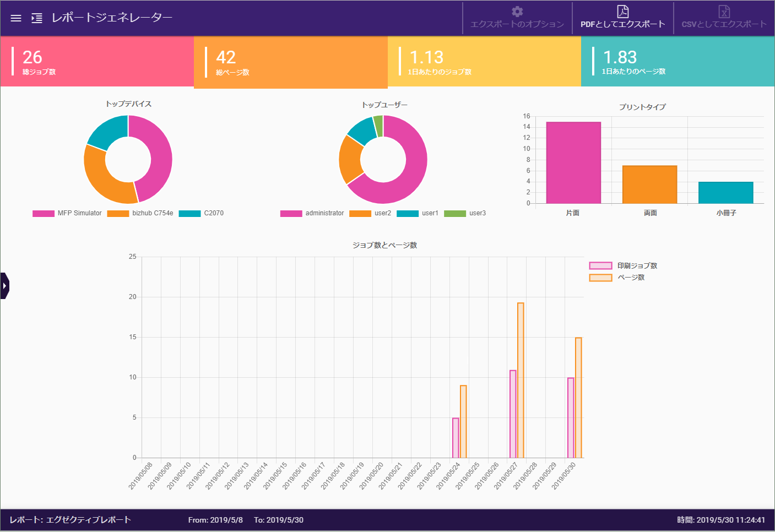Toggle bizhub C754e legend entry
This screenshot has width=775, height=532.
point(140,213)
